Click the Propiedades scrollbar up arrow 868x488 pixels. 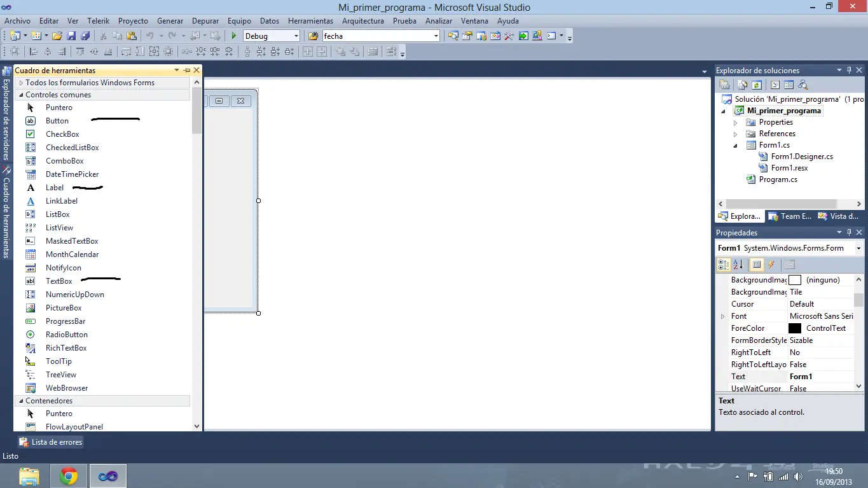pyautogui.click(x=859, y=279)
